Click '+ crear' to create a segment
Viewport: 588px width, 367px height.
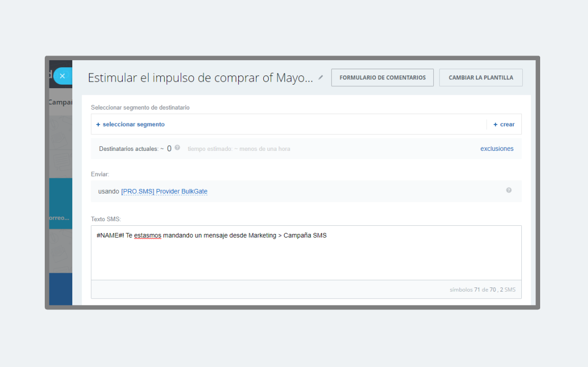pyautogui.click(x=504, y=124)
